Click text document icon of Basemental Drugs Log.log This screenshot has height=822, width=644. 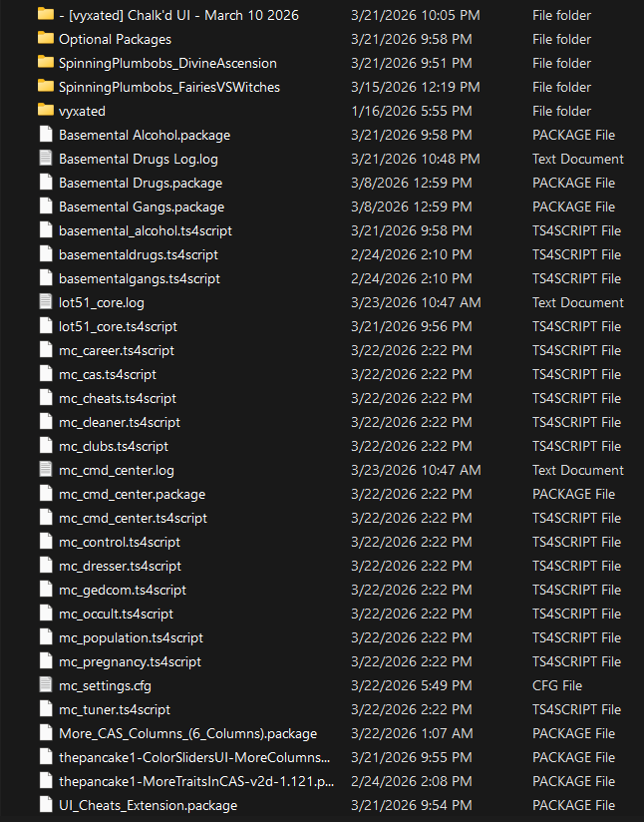click(46, 159)
